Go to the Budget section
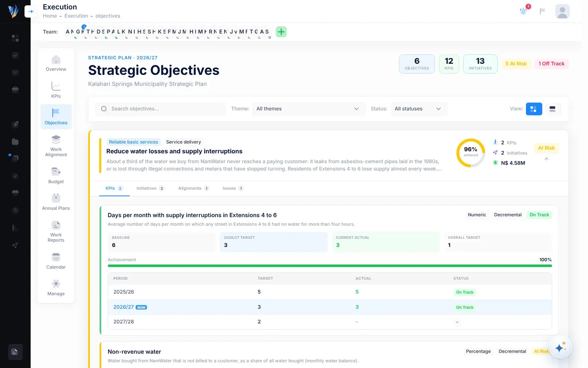 click(56, 176)
